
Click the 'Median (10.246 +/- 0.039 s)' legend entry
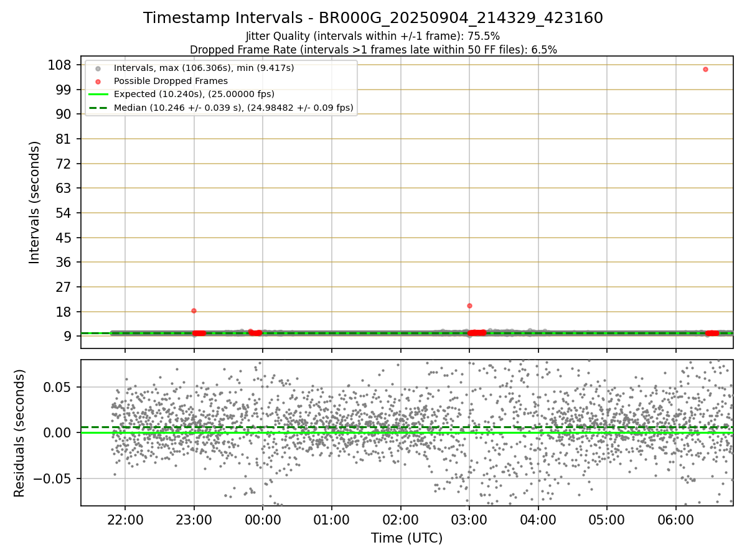pos(233,108)
